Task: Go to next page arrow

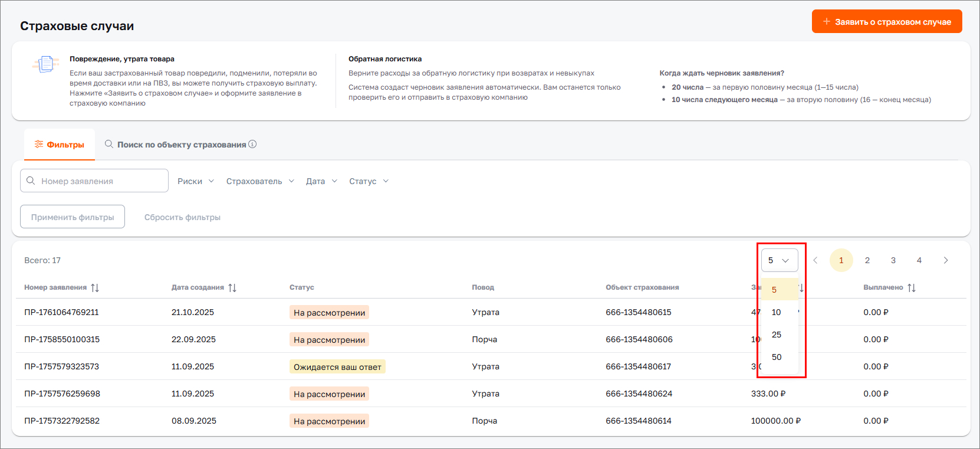Action: point(946,260)
